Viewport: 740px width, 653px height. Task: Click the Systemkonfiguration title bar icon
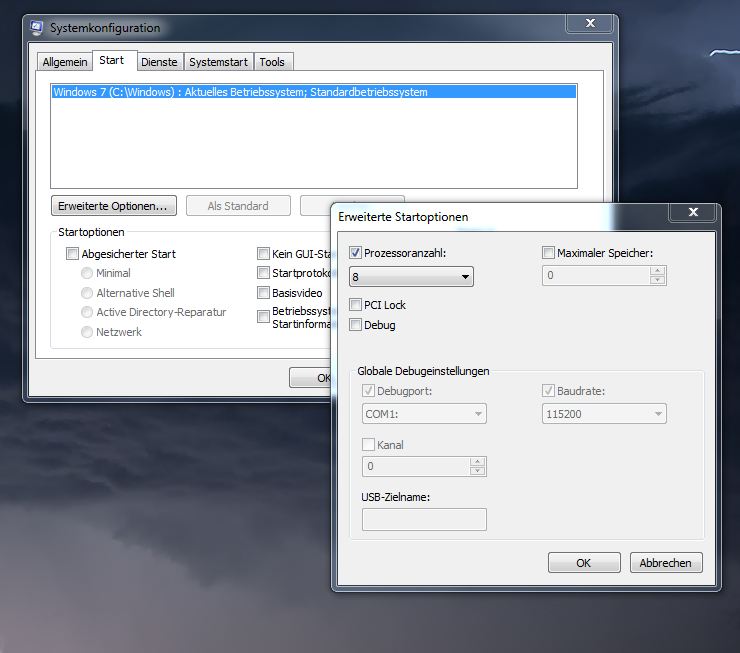pyautogui.click(x=37, y=28)
